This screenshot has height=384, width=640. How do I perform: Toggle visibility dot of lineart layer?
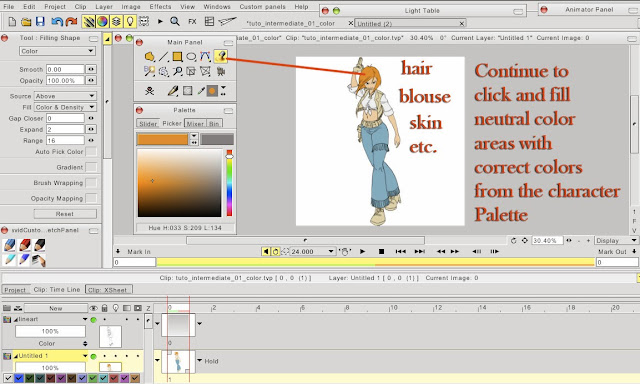tap(93, 320)
